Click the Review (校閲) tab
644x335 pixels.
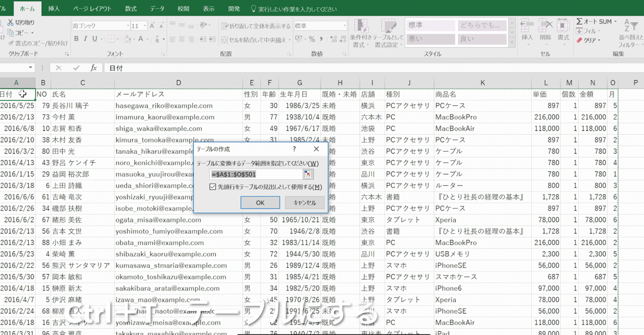183,9
